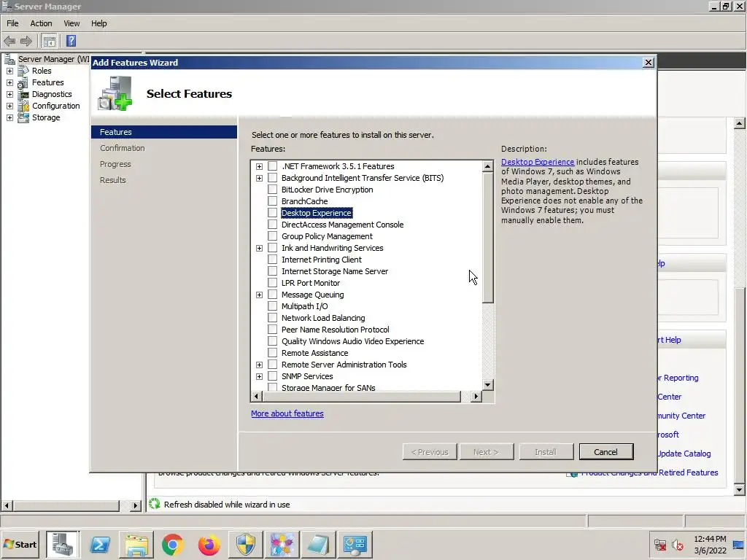Open the Start menu
Viewport: 747px width, 560px height.
coord(20,544)
